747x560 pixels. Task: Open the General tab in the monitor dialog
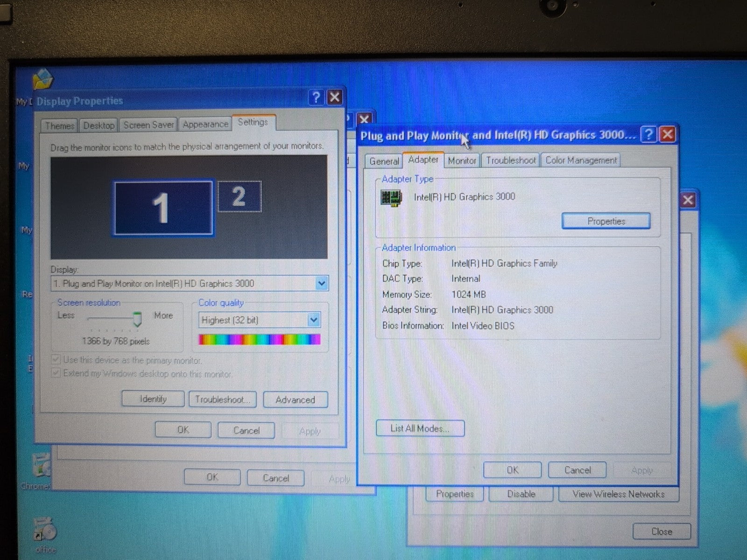pyautogui.click(x=384, y=161)
